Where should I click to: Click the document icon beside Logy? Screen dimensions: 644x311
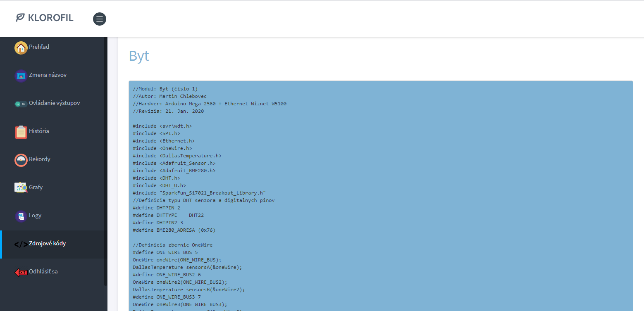21,216
